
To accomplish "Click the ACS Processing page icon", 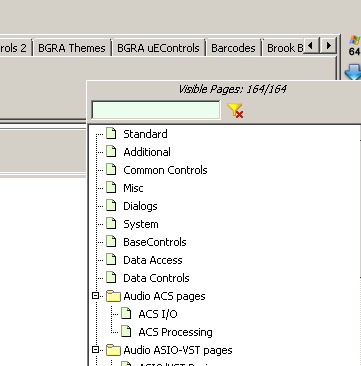I will (x=126, y=332).
